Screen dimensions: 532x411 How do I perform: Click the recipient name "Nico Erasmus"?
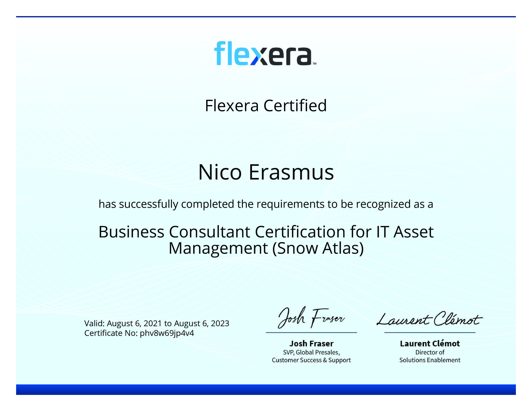pyautogui.click(x=266, y=172)
